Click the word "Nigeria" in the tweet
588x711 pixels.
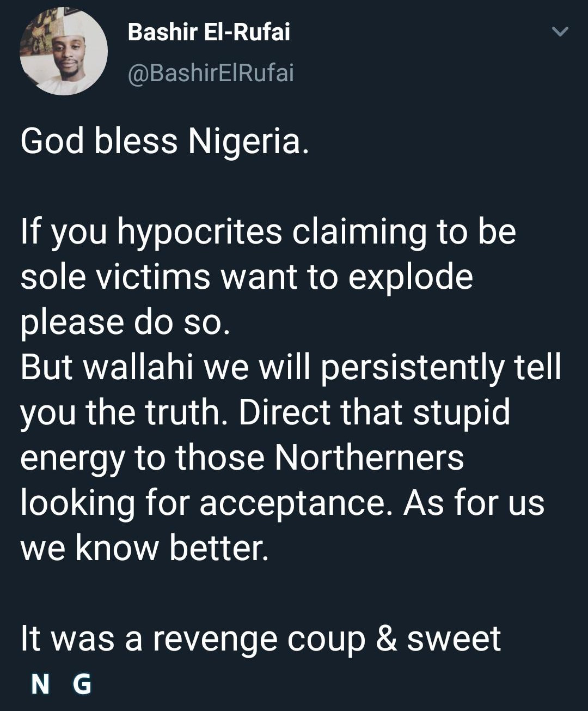(x=248, y=141)
